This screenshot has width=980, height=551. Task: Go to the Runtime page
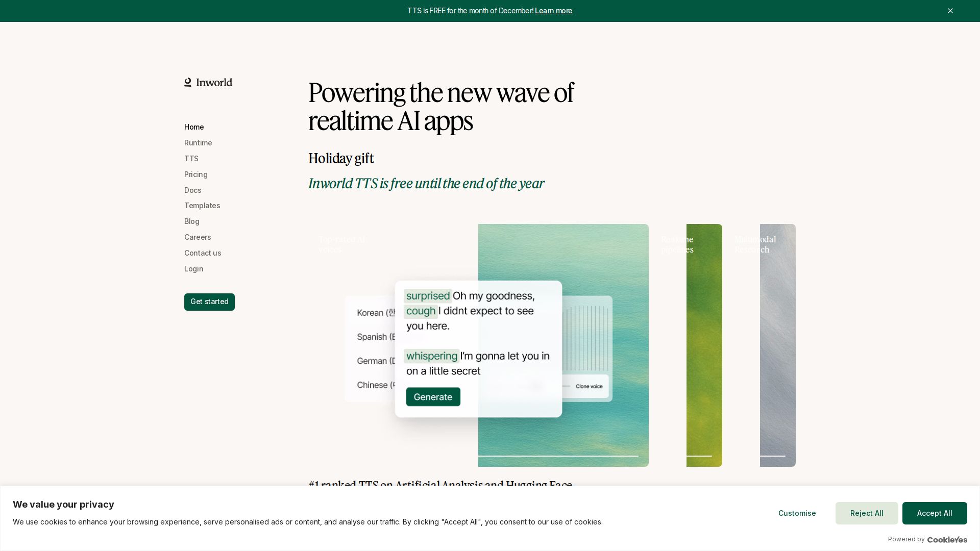pos(198,143)
